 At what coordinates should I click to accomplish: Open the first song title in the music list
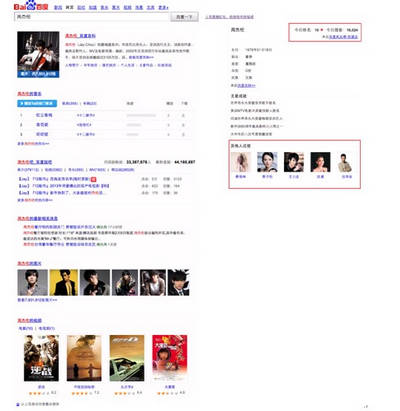(44, 115)
